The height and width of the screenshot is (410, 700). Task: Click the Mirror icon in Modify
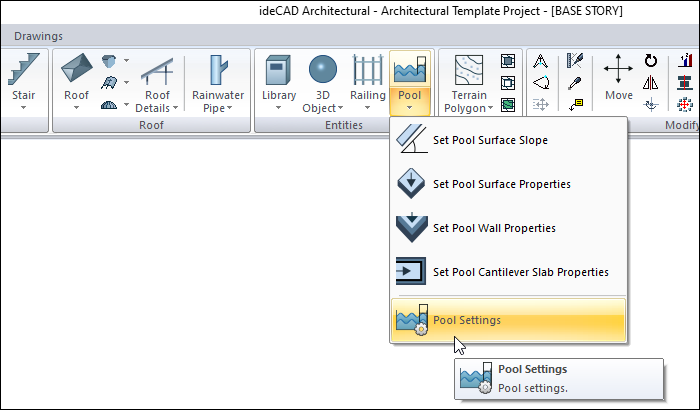pyautogui.click(x=651, y=82)
